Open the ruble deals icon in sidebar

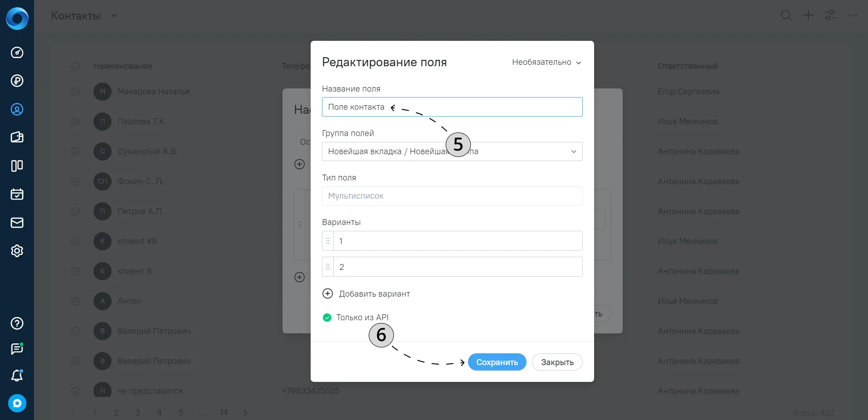(17, 81)
